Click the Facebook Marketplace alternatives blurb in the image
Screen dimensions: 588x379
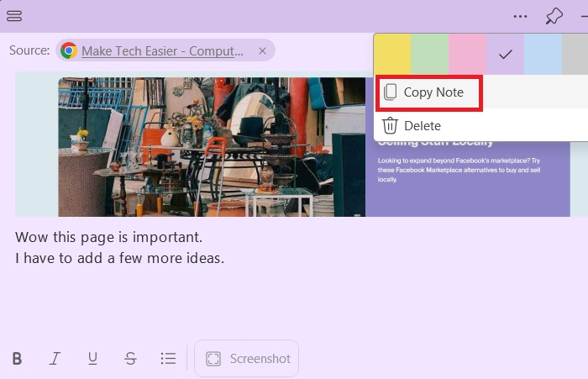[x=459, y=170]
